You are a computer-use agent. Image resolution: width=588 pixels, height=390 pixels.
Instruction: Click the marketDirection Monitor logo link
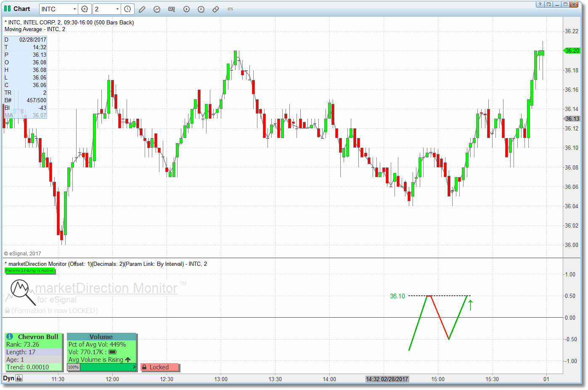[106, 288]
